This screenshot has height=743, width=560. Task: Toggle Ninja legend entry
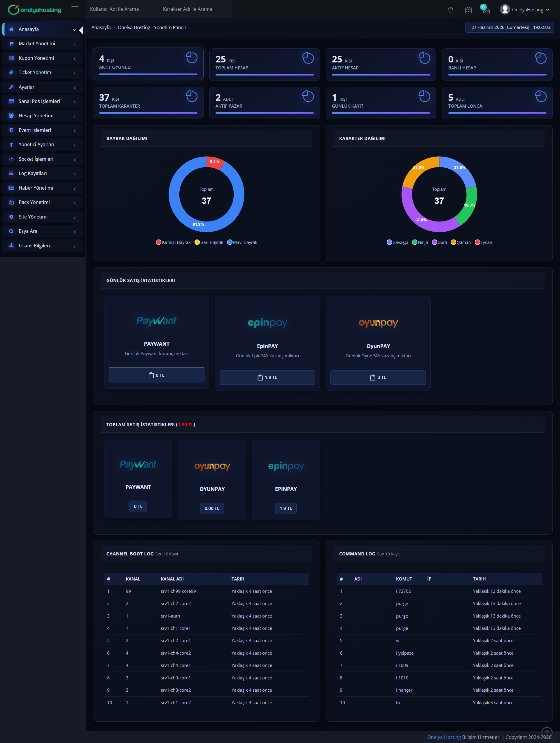point(420,242)
